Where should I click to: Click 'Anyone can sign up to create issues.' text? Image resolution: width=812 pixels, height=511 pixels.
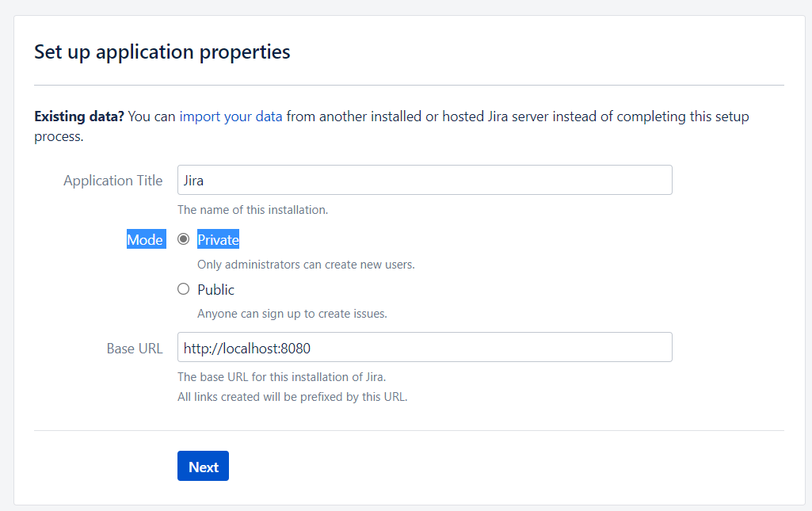292,314
